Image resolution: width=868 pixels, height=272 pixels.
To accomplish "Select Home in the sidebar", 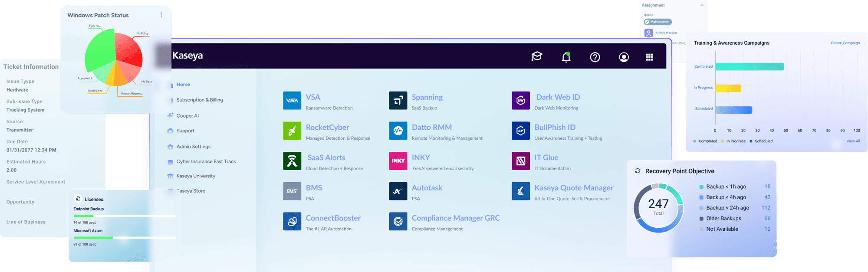I will (x=183, y=85).
